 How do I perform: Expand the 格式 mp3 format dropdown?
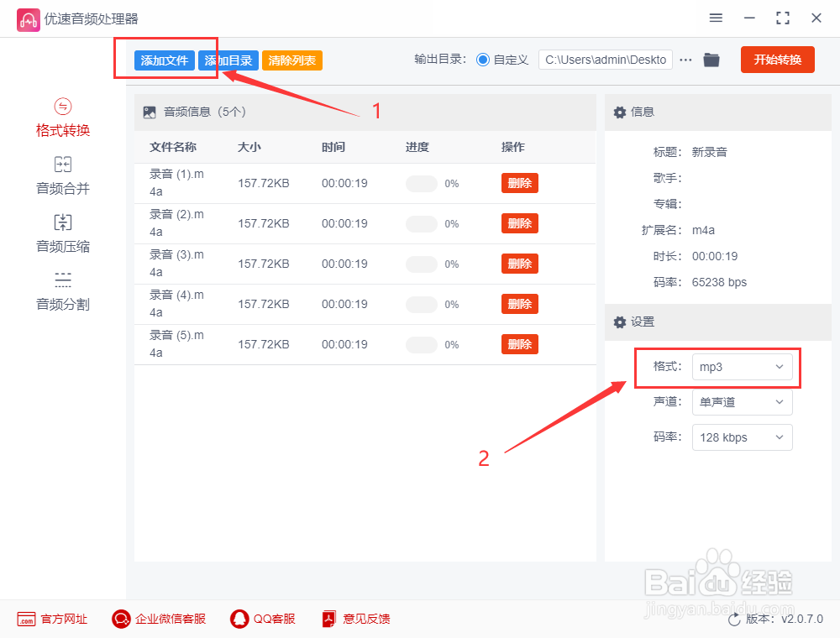tap(742, 367)
